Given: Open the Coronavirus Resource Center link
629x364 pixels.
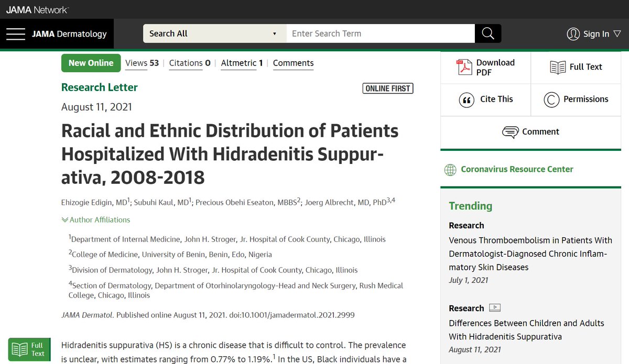Looking at the screenshot, I should (x=517, y=169).
